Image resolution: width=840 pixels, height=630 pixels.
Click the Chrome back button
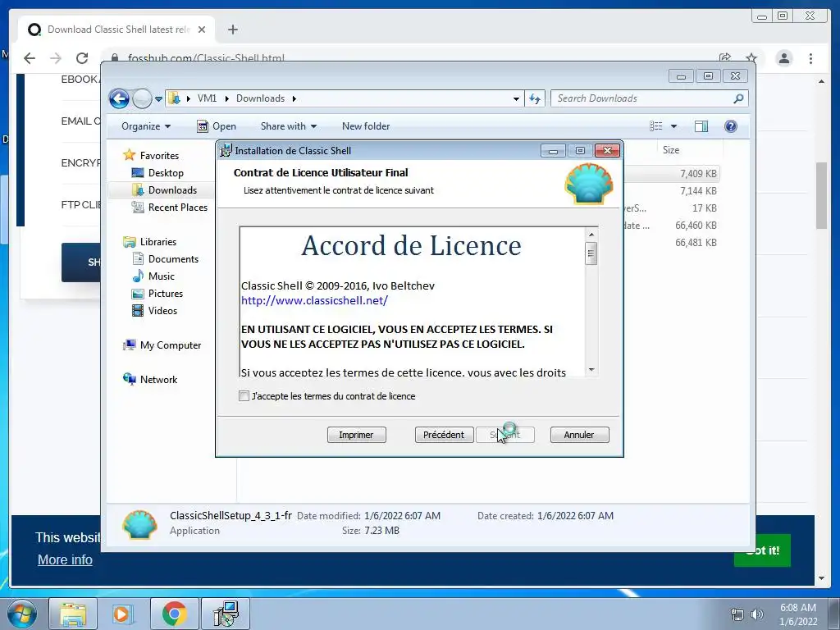pyautogui.click(x=30, y=58)
